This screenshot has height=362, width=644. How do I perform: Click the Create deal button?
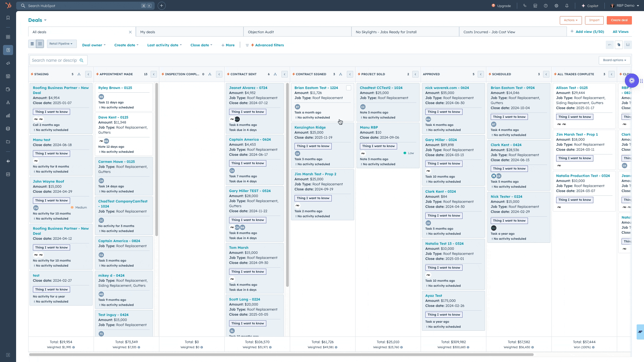(619, 20)
